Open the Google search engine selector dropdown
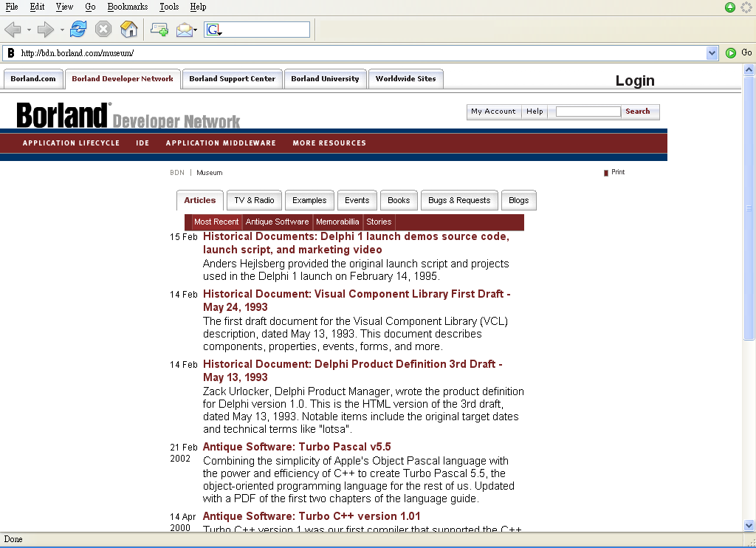 (215, 30)
